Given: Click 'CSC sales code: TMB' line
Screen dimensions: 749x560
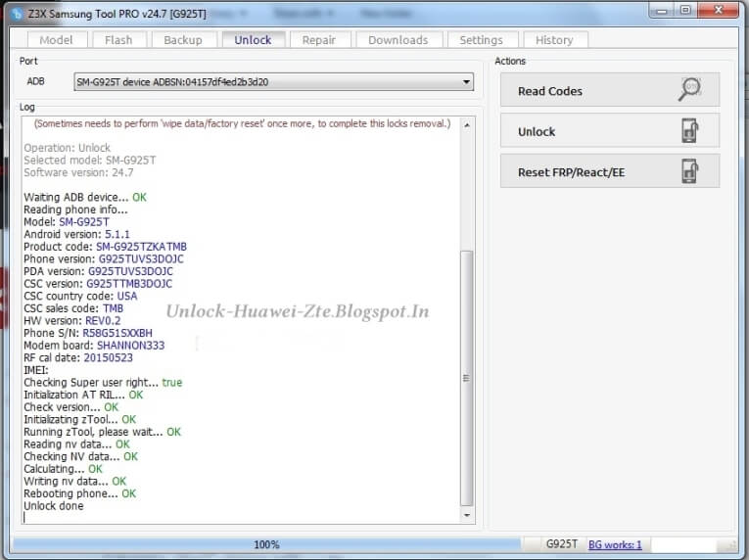Looking at the screenshot, I should click(73, 308).
